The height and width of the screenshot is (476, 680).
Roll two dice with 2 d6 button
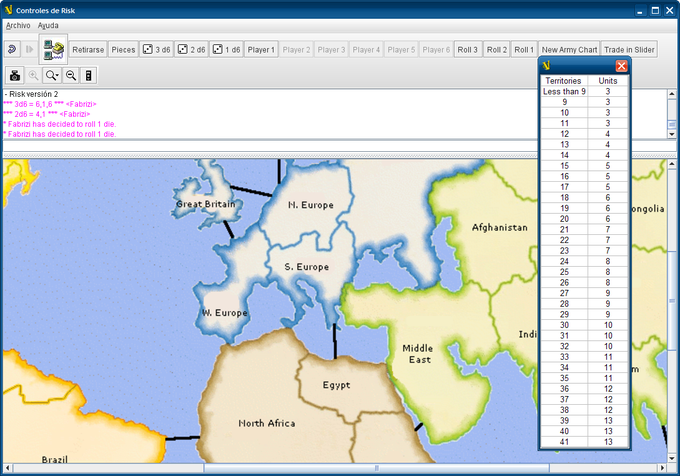coord(192,49)
